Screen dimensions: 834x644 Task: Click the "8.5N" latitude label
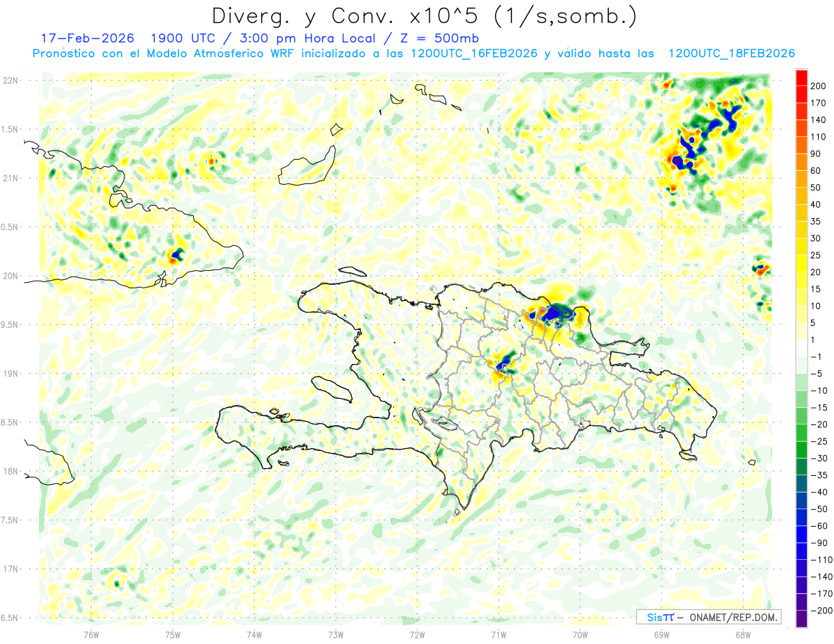[x=10, y=422]
